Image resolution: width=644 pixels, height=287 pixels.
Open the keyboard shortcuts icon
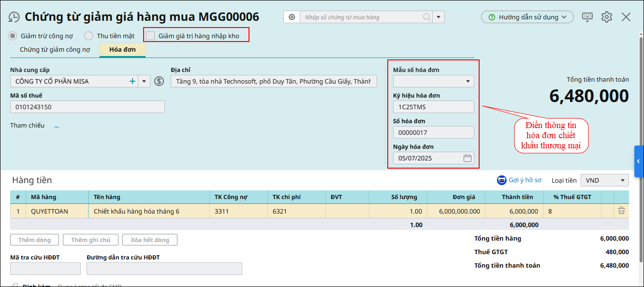click(x=587, y=17)
